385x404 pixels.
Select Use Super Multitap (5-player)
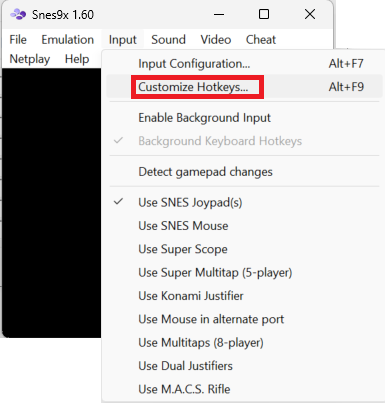244,272
